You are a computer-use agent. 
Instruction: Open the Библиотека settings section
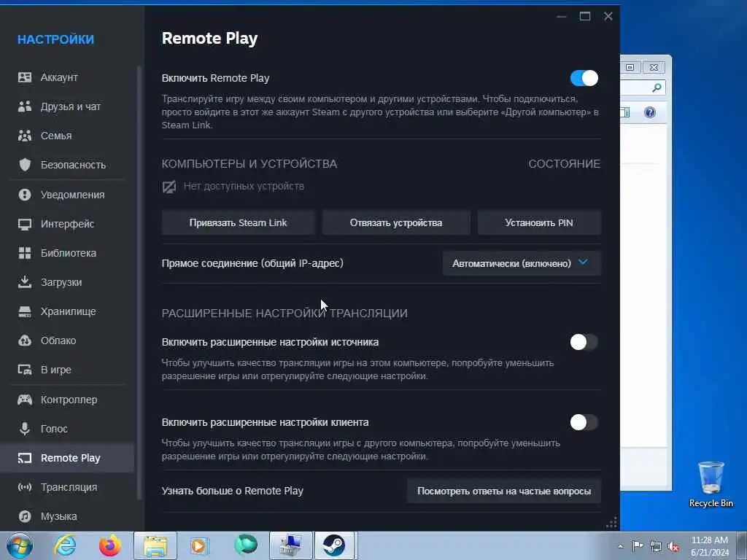pos(67,253)
